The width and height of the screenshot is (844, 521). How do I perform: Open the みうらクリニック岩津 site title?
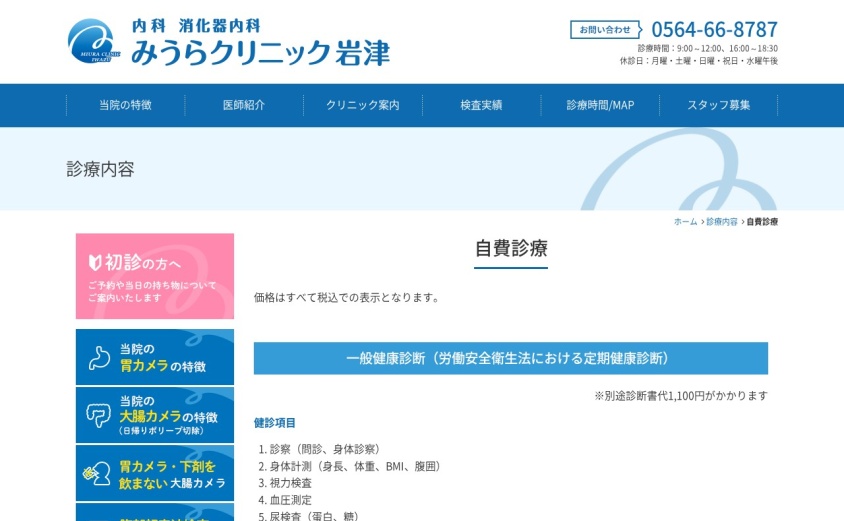click(x=260, y=53)
